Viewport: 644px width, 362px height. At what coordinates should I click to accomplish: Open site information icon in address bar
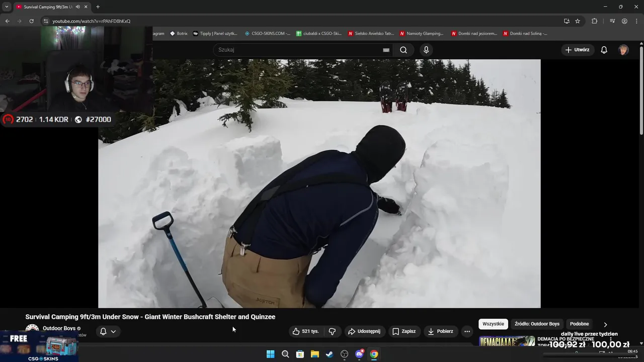click(x=46, y=21)
